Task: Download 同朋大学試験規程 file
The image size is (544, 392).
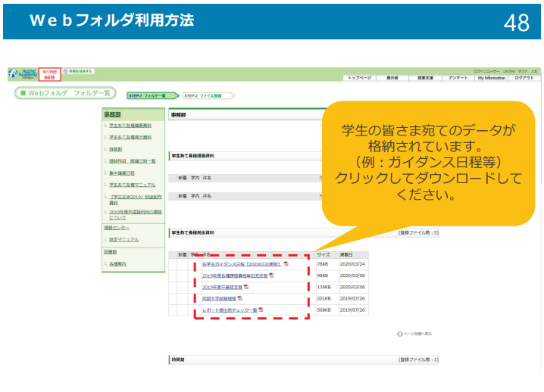Action: pyautogui.click(x=219, y=298)
